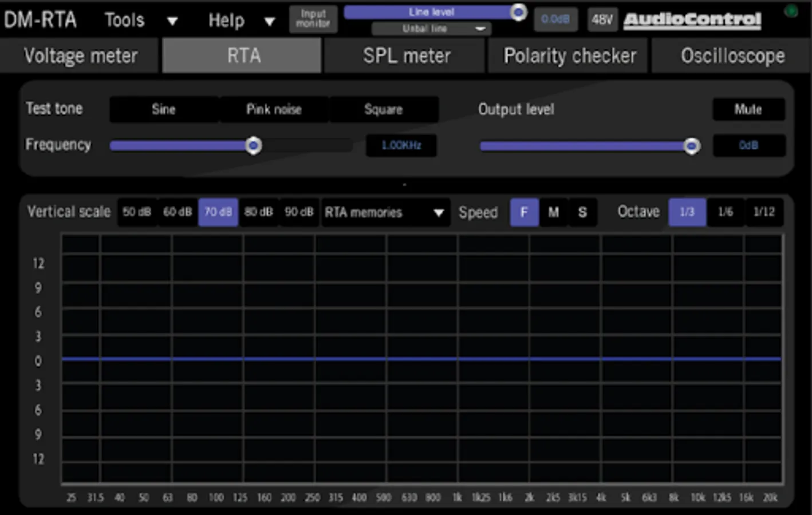Screen dimensions: 812x515
Task: Select the Sine test tone
Action: (x=164, y=109)
